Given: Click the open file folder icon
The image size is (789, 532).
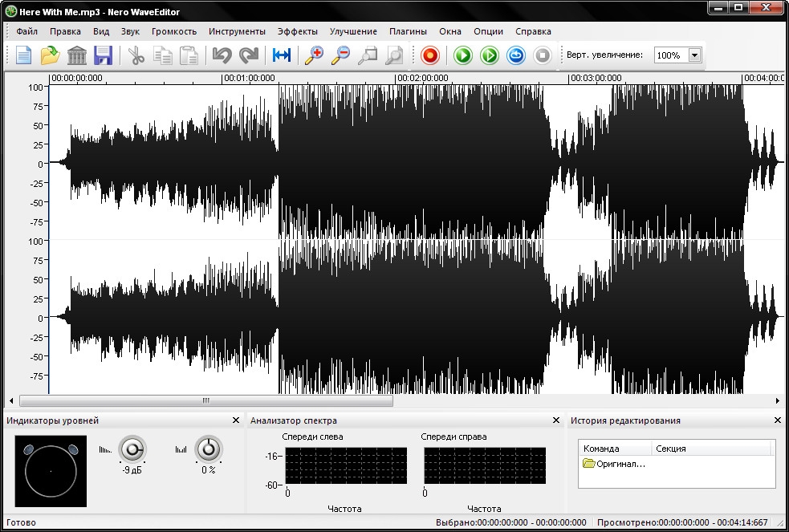Looking at the screenshot, I should tap(50, 55).
